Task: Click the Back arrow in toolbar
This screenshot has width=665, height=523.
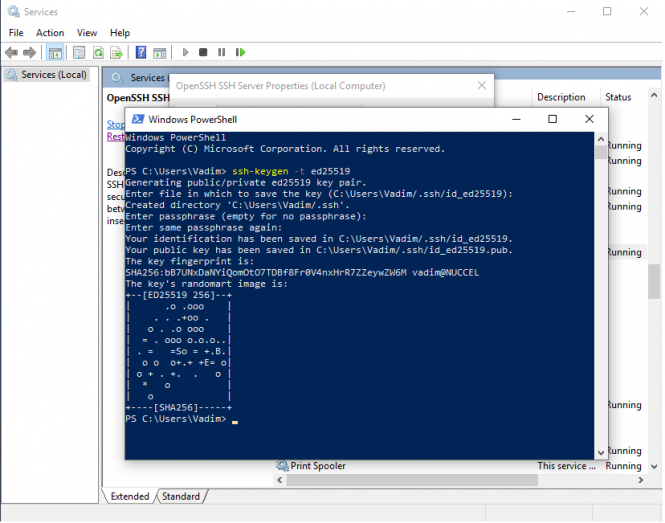Action: 13,52
